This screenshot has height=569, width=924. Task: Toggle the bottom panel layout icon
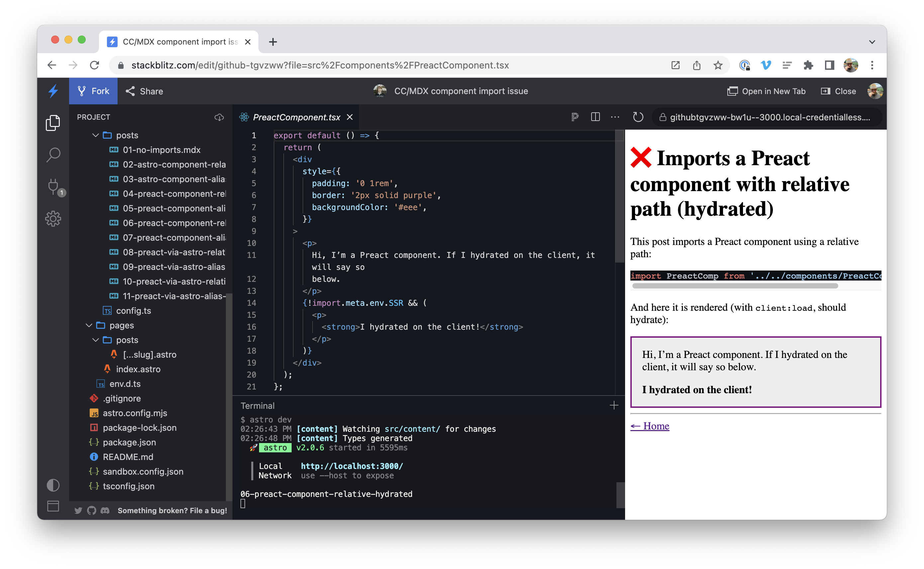click(53, 506)
